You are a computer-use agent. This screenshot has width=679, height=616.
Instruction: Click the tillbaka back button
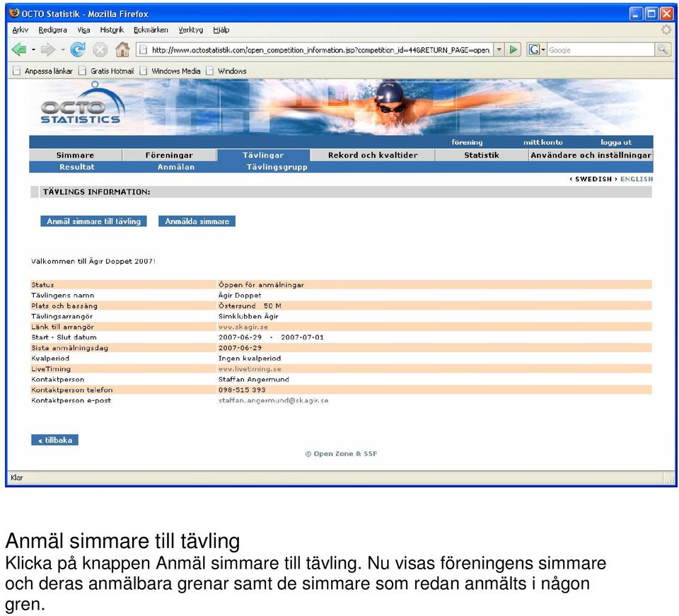coord(55,440)
